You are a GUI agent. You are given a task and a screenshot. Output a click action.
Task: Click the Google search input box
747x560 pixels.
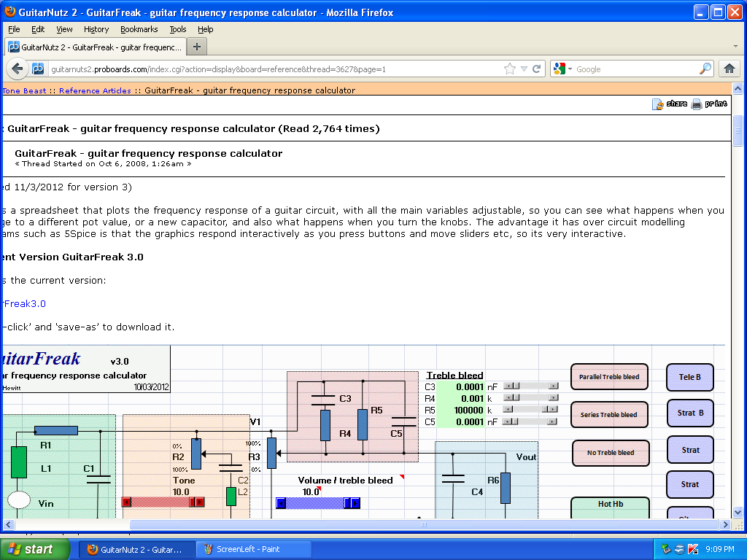pos(636,69)
